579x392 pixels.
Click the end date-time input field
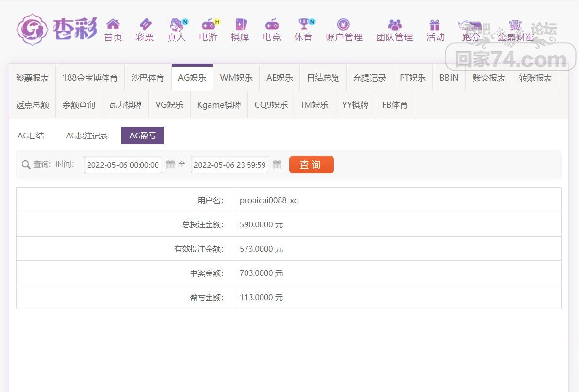(x=229, y=165)
